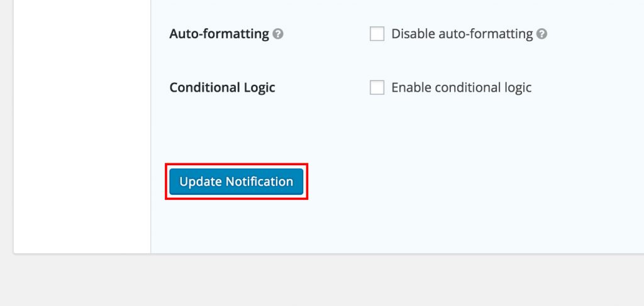Select the Conditional Logic field heading
Viewport: 644px width, 306px height.
[x=222, y=87]
